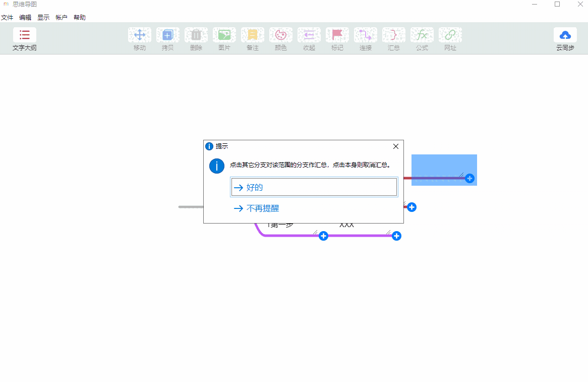Click the 公式 (Formula) toolbar icon
This screenshot has width=588, height=382.
pyautogui.click(x=422, y=35)
